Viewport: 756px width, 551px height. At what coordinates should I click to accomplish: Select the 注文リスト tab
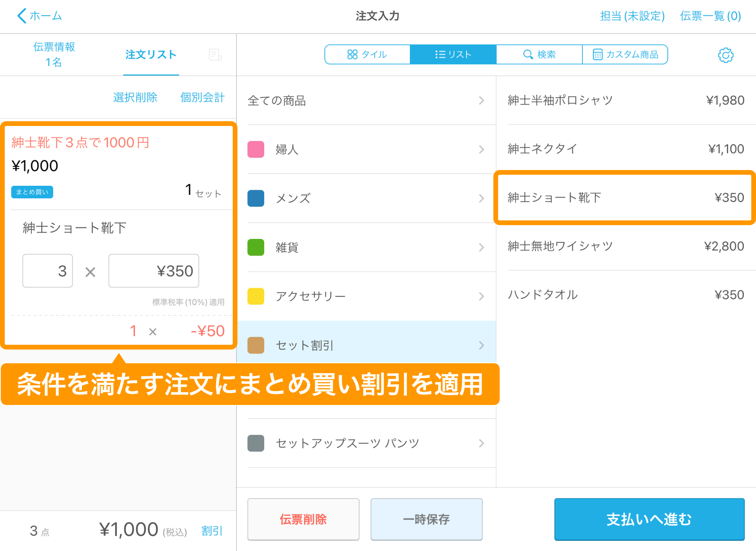click(x=151, y=54)
